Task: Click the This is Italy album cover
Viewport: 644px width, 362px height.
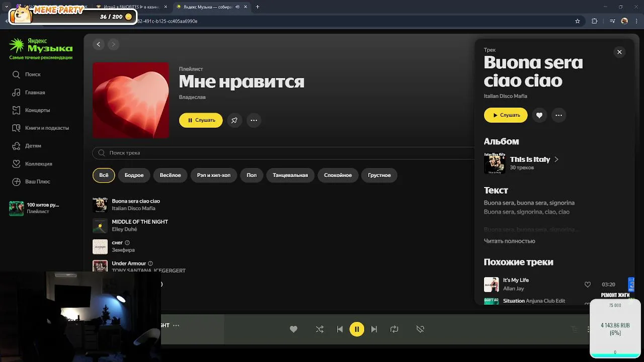Action: coord(495,163)
